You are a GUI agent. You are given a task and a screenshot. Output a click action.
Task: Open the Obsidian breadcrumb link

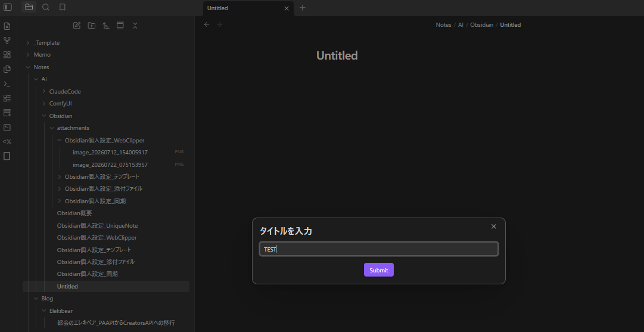point(481,24)
